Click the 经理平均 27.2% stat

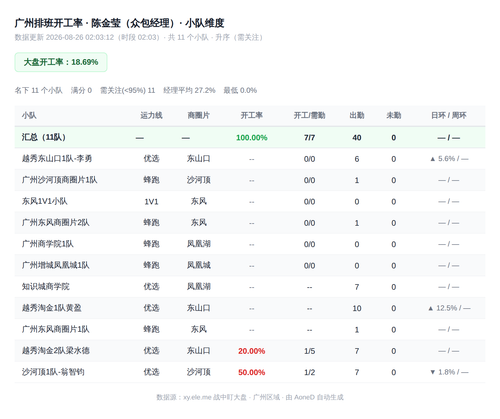[x=189, y=90]
